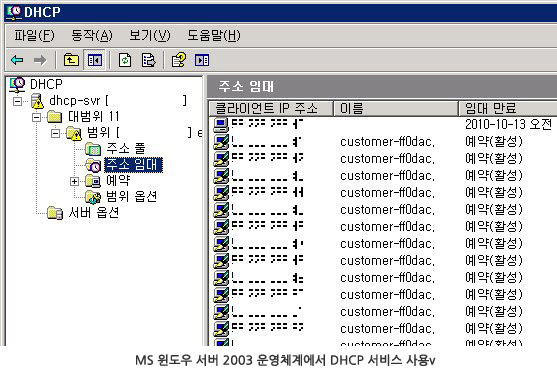Select 주소 풀 tree item
Image resolution: width=557 pixels, height=376 pixels.
126,149
